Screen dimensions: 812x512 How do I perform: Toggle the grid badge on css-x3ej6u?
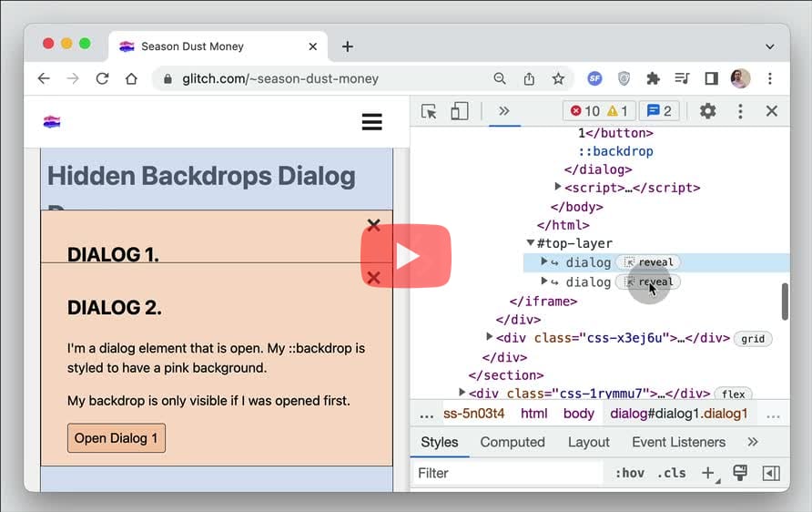pos(753,339)
